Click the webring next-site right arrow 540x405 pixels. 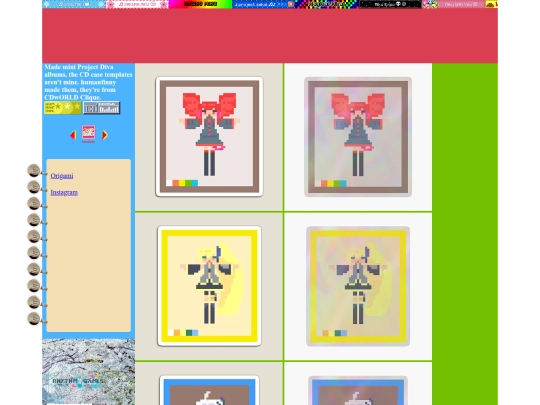105,135
